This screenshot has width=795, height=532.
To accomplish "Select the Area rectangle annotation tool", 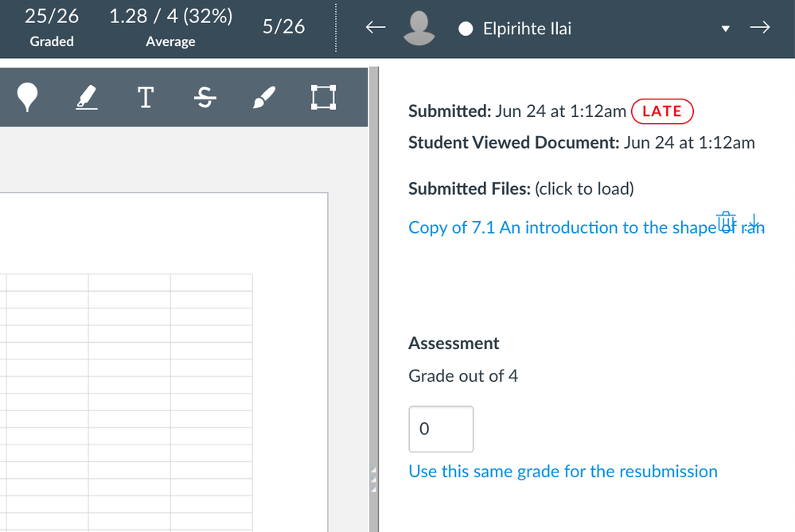I will click(322, 98).
